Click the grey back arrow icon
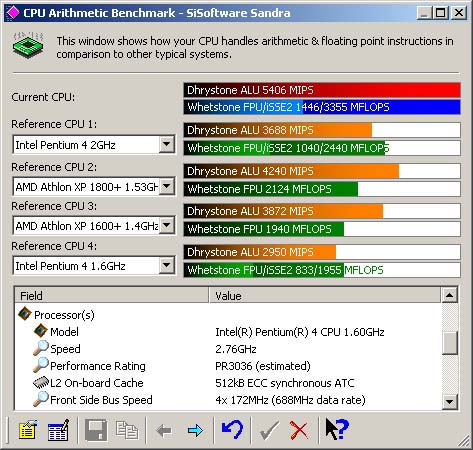Screen dimensions: 473x450 [x=164, y=431]
